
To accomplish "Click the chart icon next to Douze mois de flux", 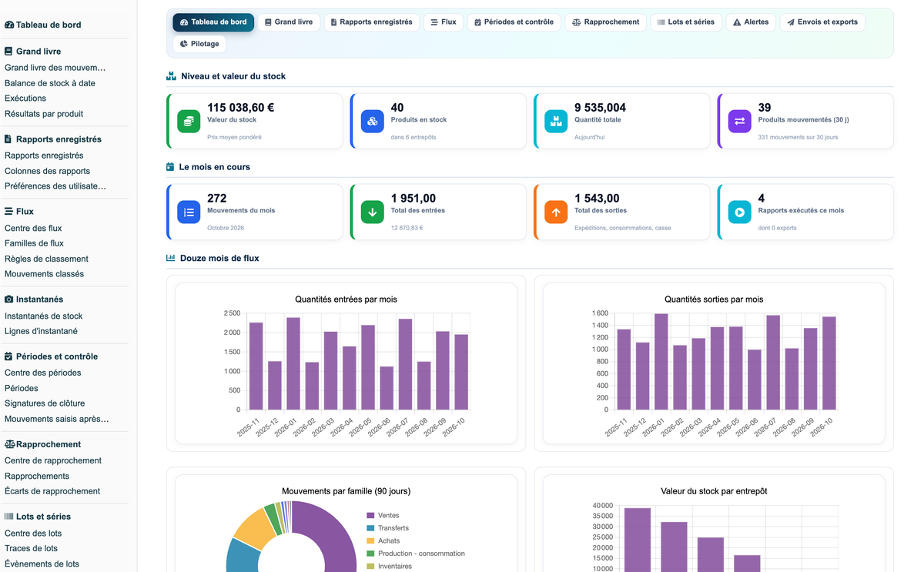I will pyautogui.click(x=171, y=258).
